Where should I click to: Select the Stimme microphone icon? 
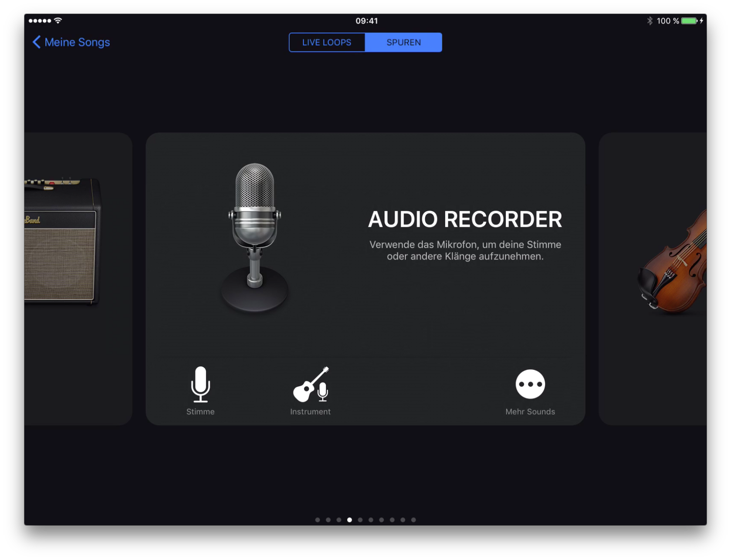point(200,385)
